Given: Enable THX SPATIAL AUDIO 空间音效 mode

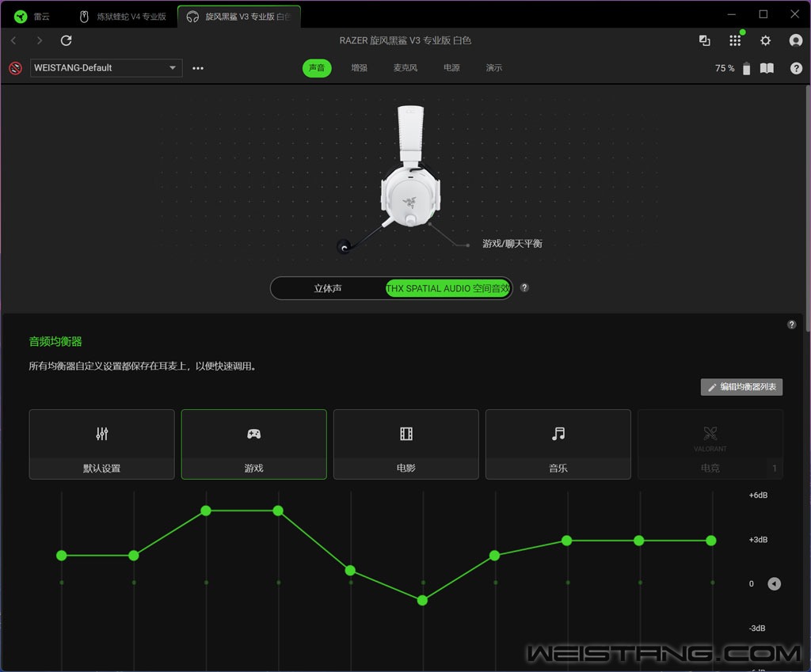Looking at the screenshot, I should (x=448, y=288).
